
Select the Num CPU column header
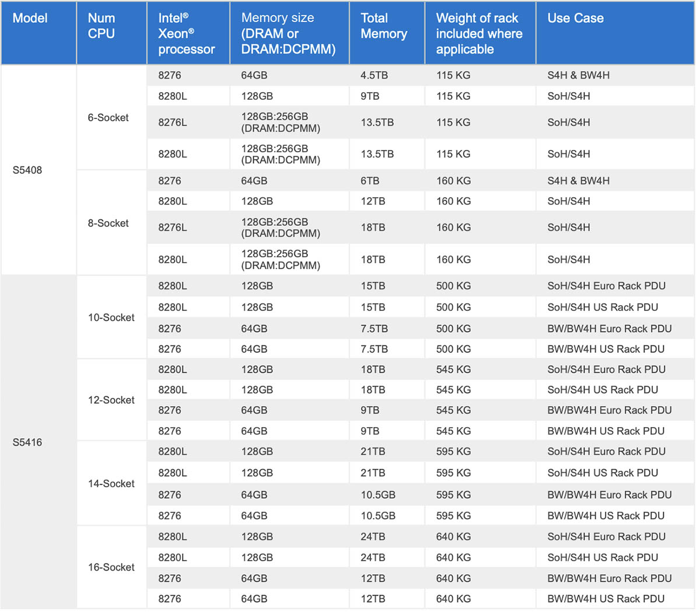(111, 33)
